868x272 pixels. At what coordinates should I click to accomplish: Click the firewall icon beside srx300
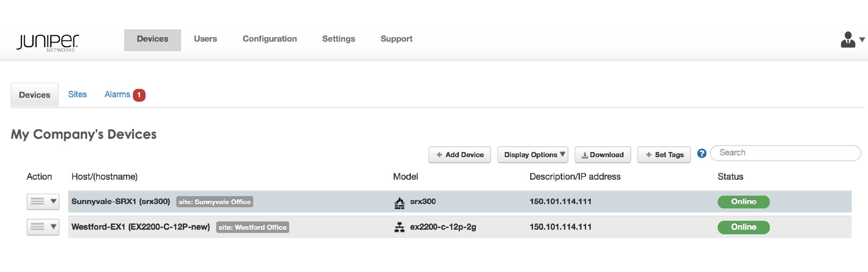(399, 202)
